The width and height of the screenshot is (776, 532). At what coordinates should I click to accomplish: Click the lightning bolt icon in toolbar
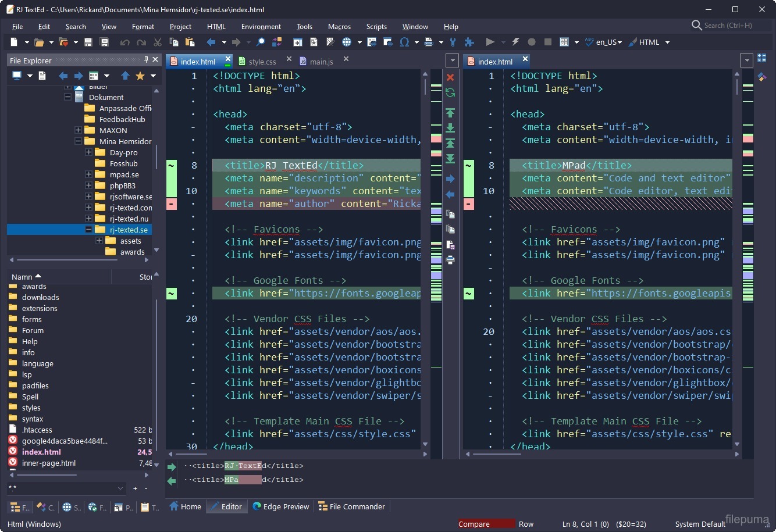pos(515,42)
